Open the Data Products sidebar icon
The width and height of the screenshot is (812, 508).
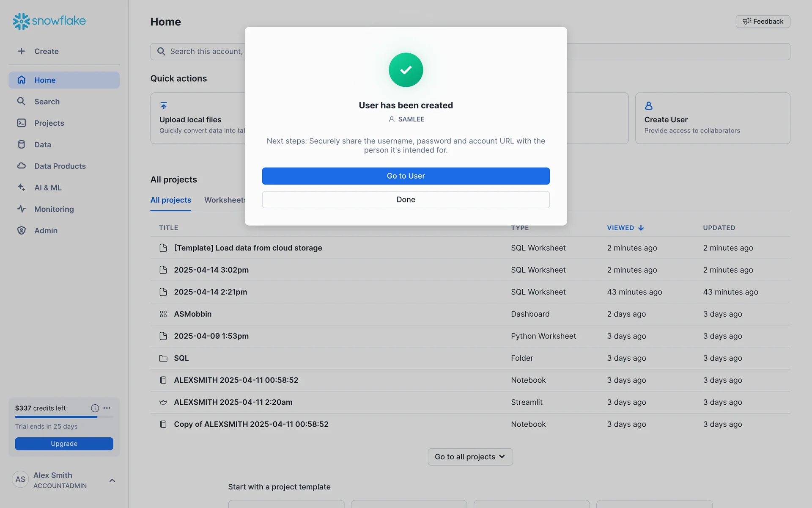[22, 166]
